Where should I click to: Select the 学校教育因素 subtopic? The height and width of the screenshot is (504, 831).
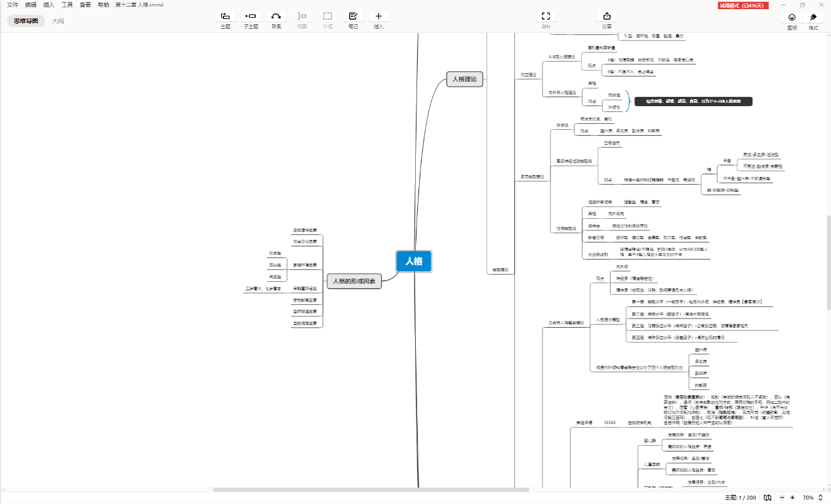coord(305,300)
